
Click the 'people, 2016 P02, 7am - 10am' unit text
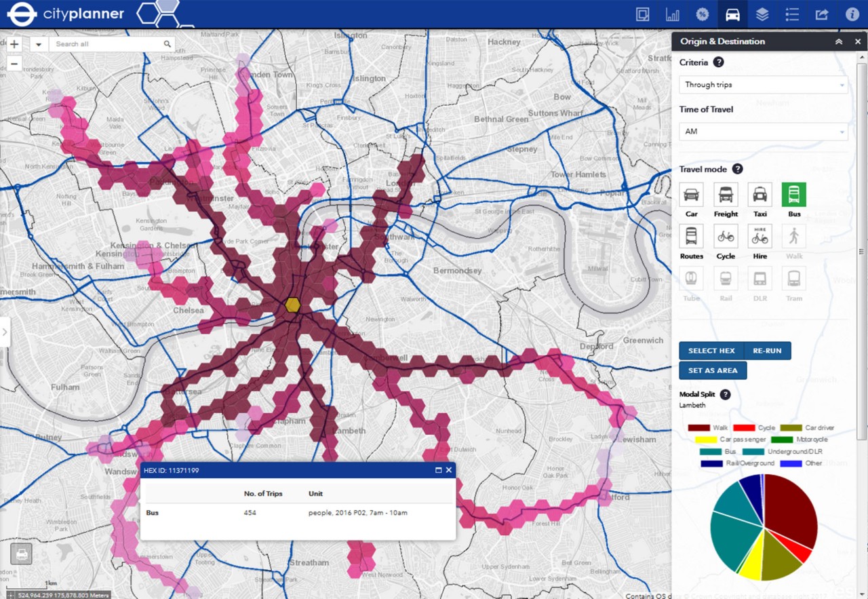coord(358,513)
